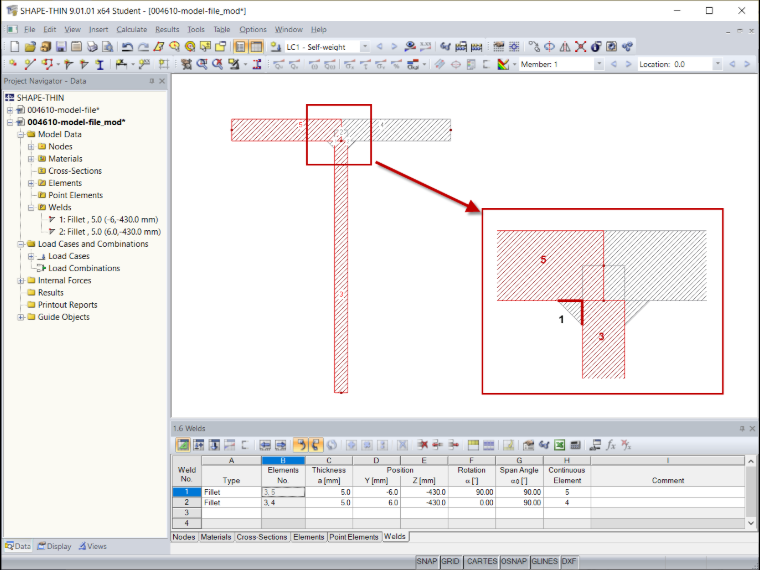
Task: Click the New document icon
Action: [15, 47]
